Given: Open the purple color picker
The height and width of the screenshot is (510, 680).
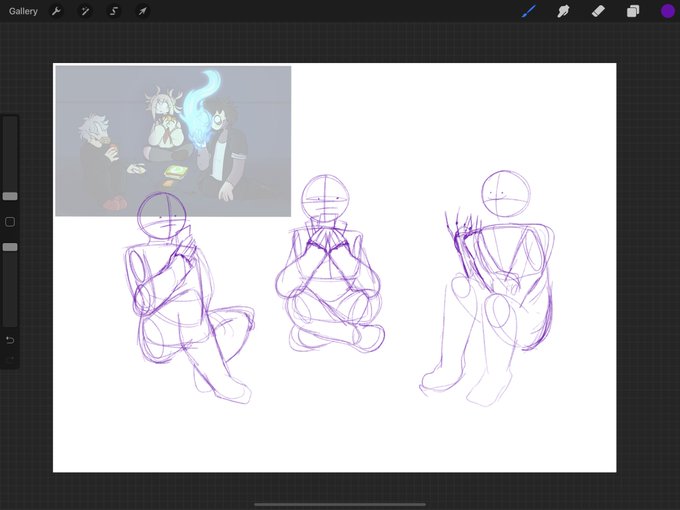Looking at the screenshot, I should coord(667,11).
